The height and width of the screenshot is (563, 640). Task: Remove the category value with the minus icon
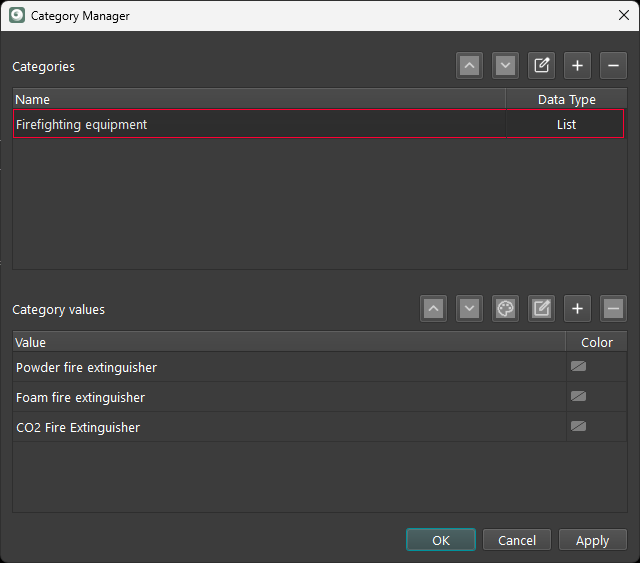pos(613,309)
